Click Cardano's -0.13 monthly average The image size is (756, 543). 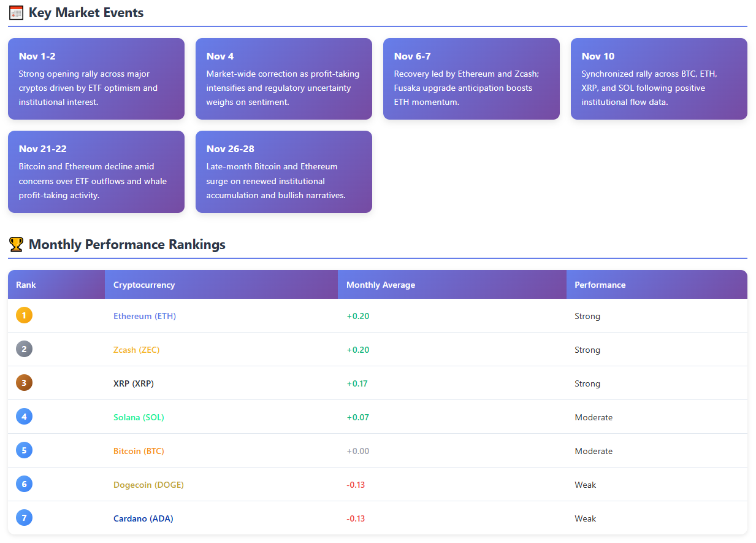point(356,518)
